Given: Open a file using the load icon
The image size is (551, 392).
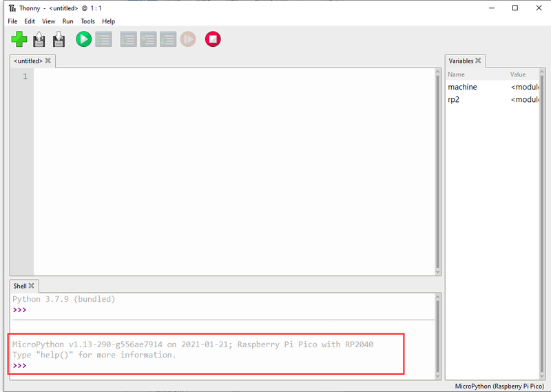Looking at the screenshot, I should point(39,39).
